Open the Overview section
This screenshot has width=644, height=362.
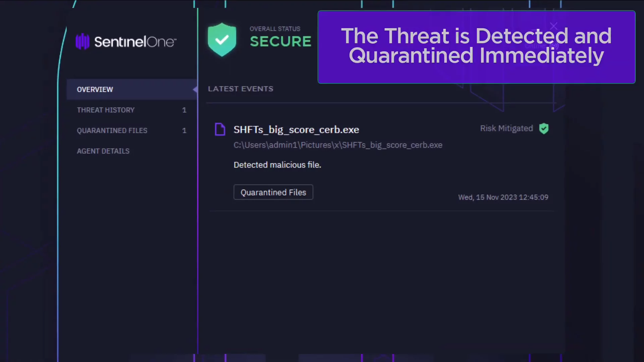tap(95, 89)
